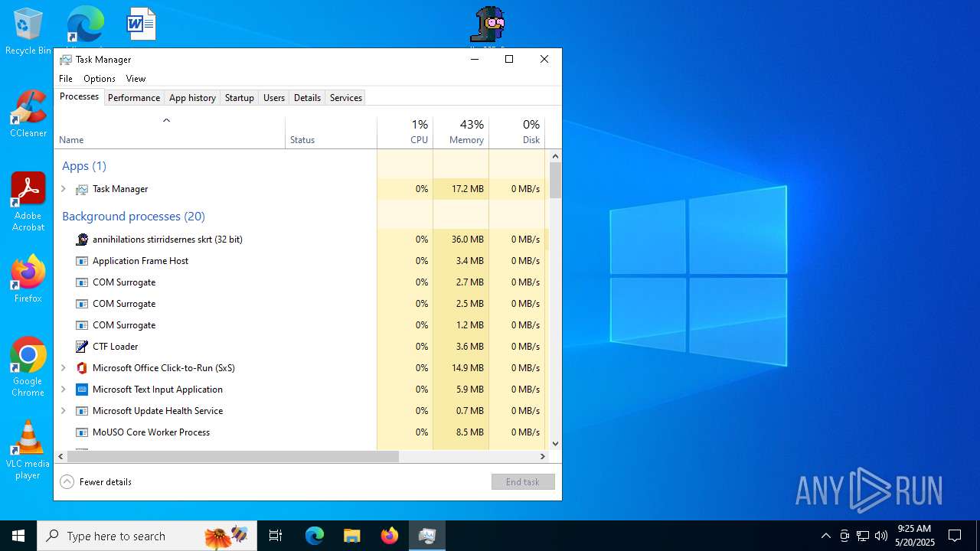Sort processes by Disk column
The width and height of the screenshot is (980, 551).
click(x=517, y=132)
